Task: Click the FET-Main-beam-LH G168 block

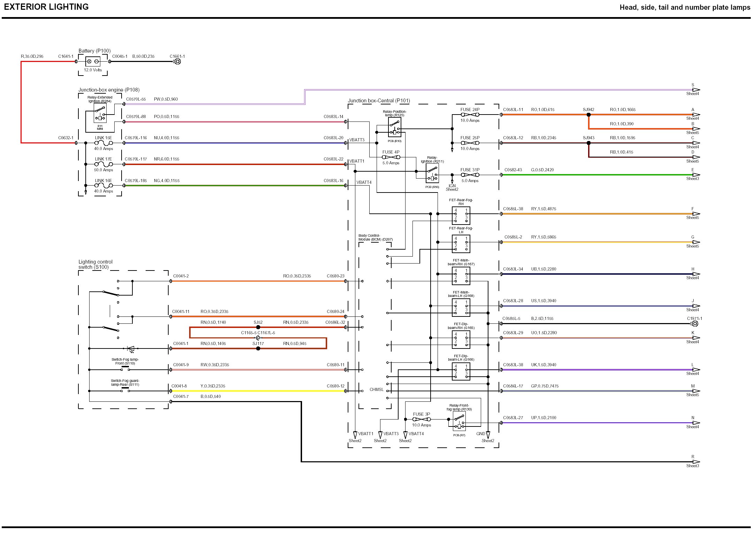Action: click(461, 308)
